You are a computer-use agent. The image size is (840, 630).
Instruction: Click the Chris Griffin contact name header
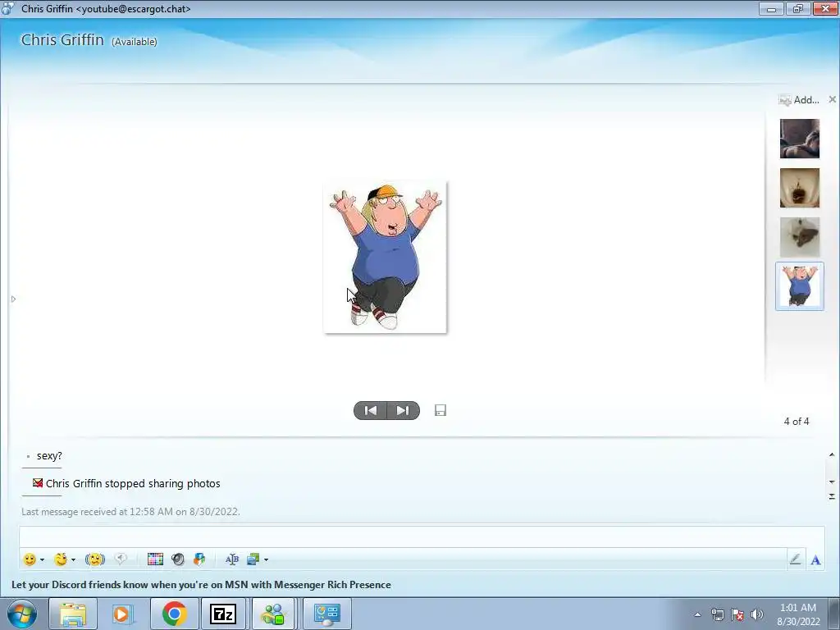click(x=62, y=39)
